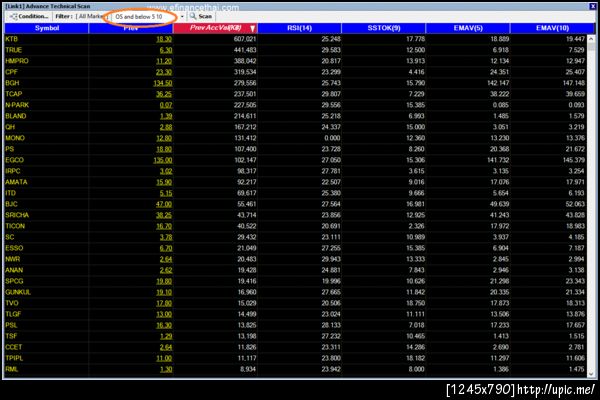Select the PSL symbol

[x=11, y=325]
